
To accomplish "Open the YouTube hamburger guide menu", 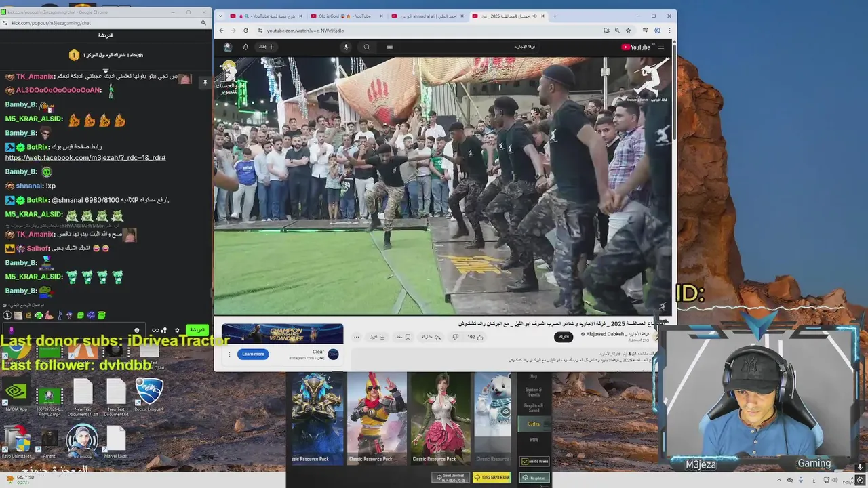I will (661, 47).
